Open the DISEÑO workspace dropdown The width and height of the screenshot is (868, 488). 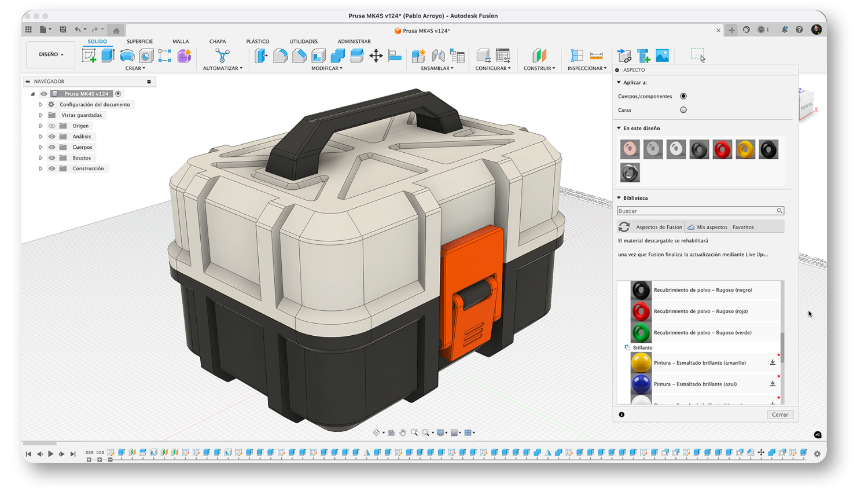[x=51, y=54]
